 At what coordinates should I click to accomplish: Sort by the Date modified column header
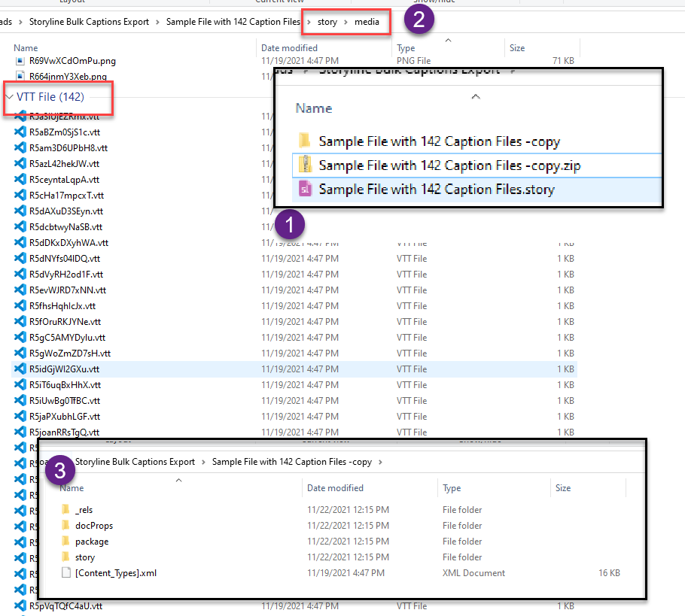click(x=289, y=48)
